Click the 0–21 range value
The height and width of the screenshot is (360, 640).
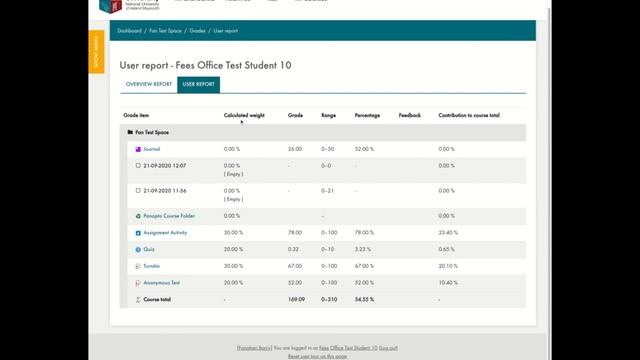tap(327, 191)
